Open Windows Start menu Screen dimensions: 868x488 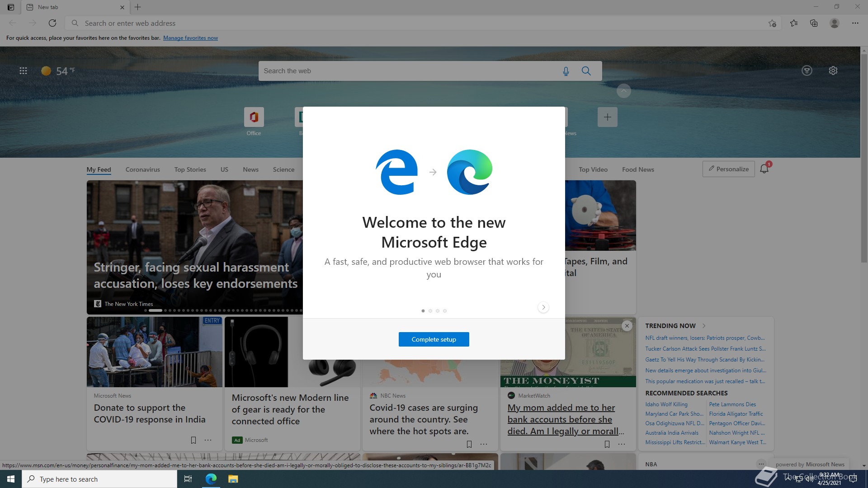pos(11,479)
